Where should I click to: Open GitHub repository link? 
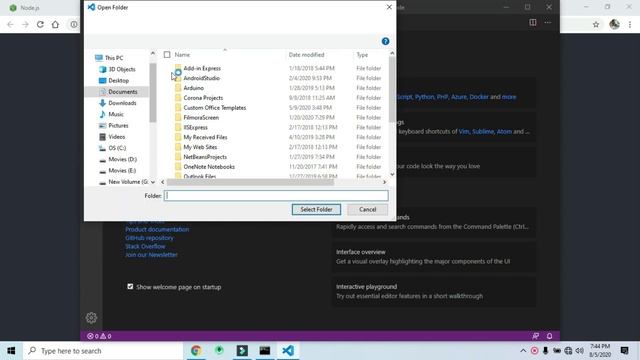click(x=149, y=238)
